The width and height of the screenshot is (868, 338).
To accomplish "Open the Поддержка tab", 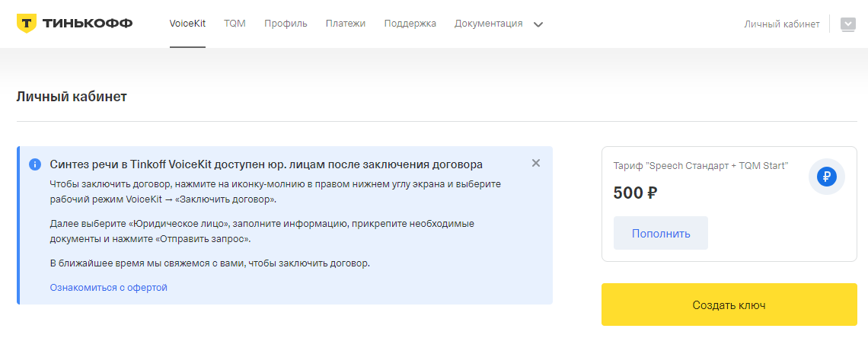I will point(410,24).
